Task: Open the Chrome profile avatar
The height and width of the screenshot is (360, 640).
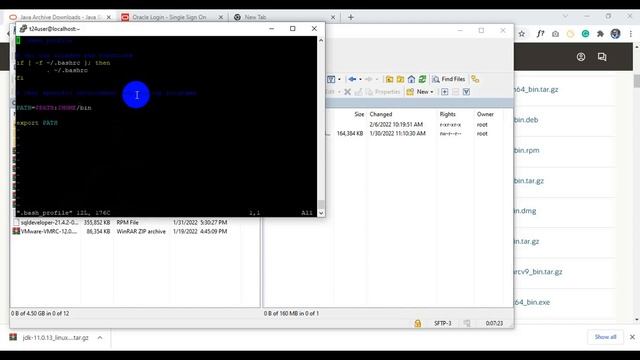Action: click(x=616, y=34)
